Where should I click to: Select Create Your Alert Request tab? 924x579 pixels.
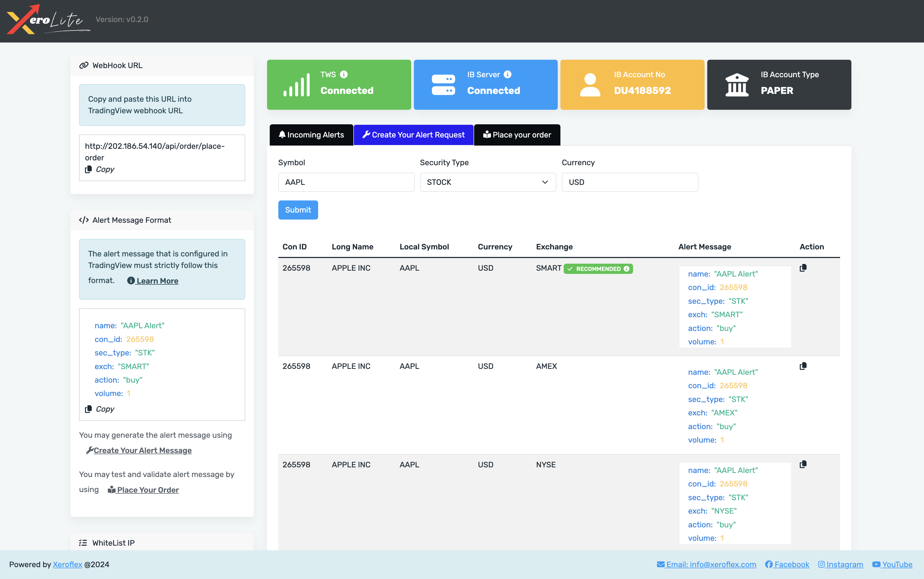coord(413,135)
